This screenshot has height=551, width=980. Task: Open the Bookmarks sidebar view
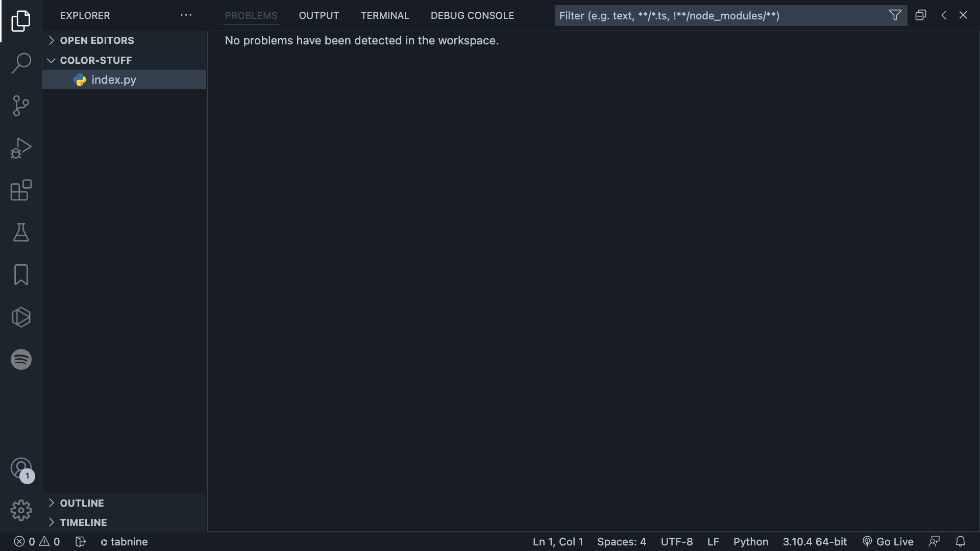(20, 275)
